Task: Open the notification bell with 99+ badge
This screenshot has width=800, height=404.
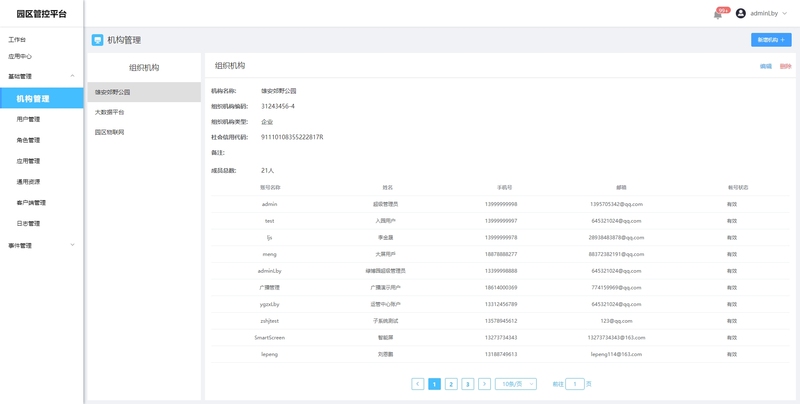Action: [x=718, y=14]
